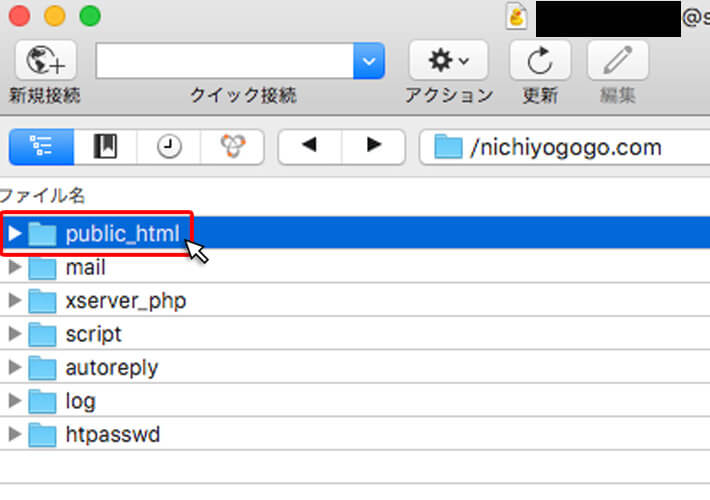Refresh the file listing

coord(540,60)
